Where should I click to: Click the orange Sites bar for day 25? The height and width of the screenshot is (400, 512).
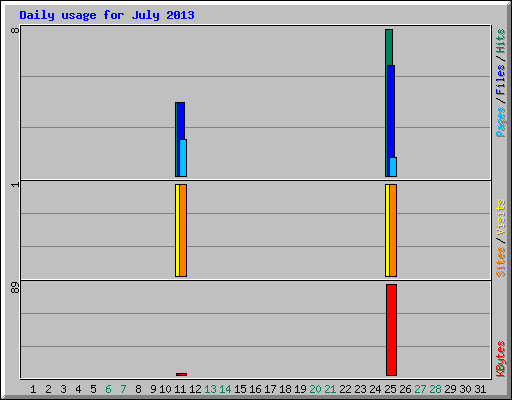[393, 230]
